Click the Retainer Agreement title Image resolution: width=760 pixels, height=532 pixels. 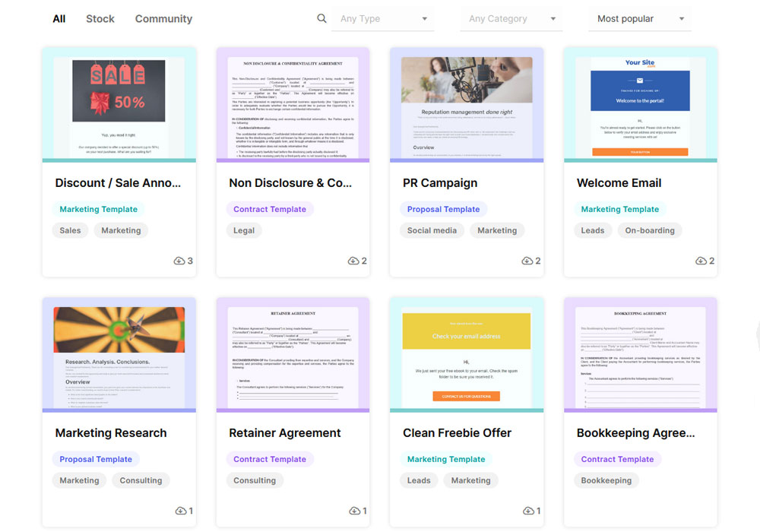(x=285, y=433)
